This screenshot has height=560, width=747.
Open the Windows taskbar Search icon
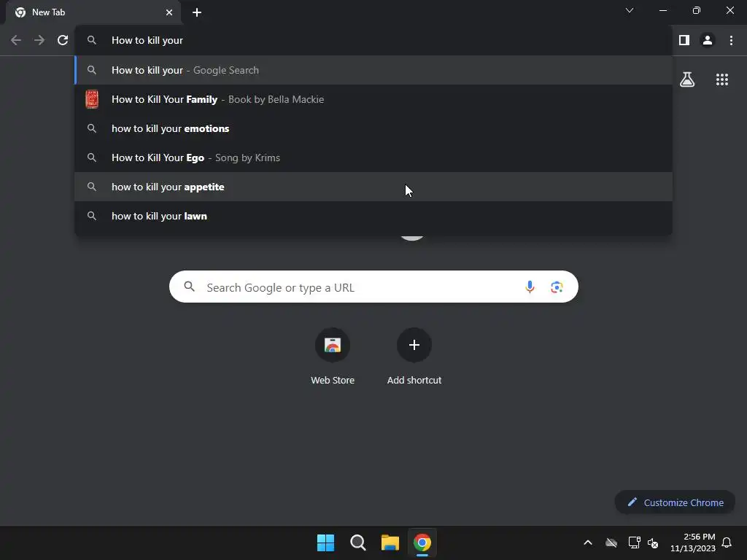pos(357,542)
